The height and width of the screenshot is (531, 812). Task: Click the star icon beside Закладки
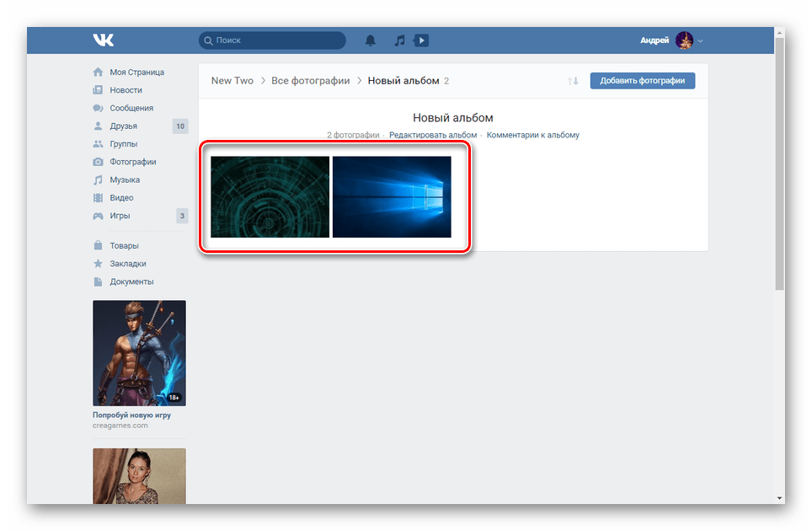pos(98,264)
